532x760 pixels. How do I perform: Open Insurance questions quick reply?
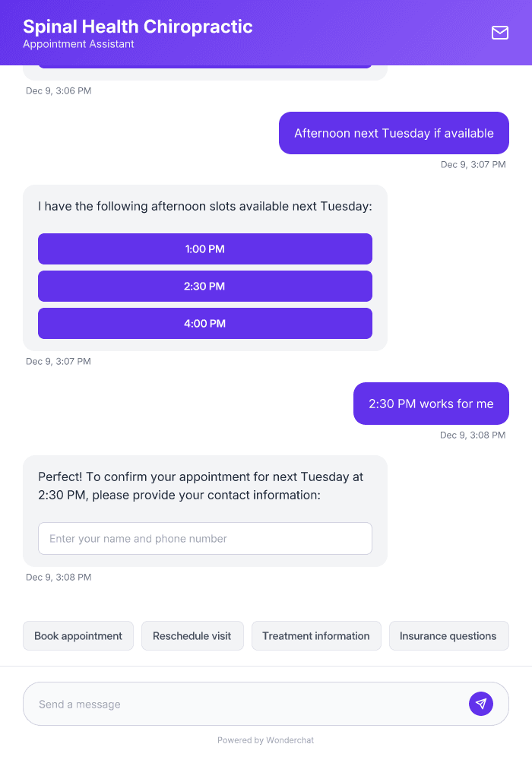[448, 635]
